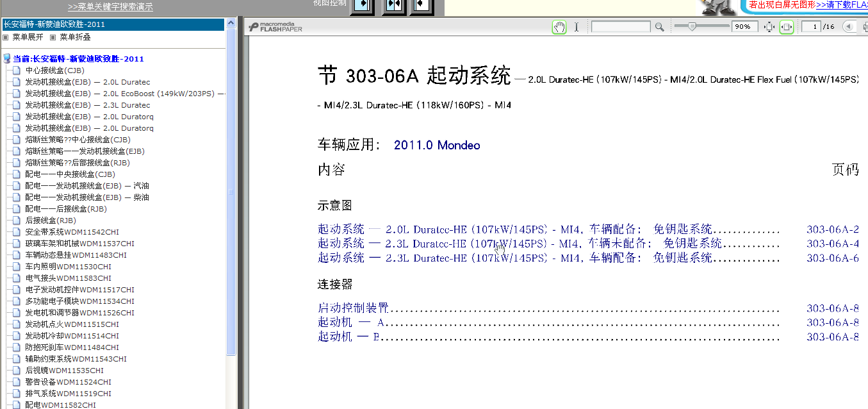868x409 pixels.
Task: Click page reference 303-06A-4
Action: 833,244
